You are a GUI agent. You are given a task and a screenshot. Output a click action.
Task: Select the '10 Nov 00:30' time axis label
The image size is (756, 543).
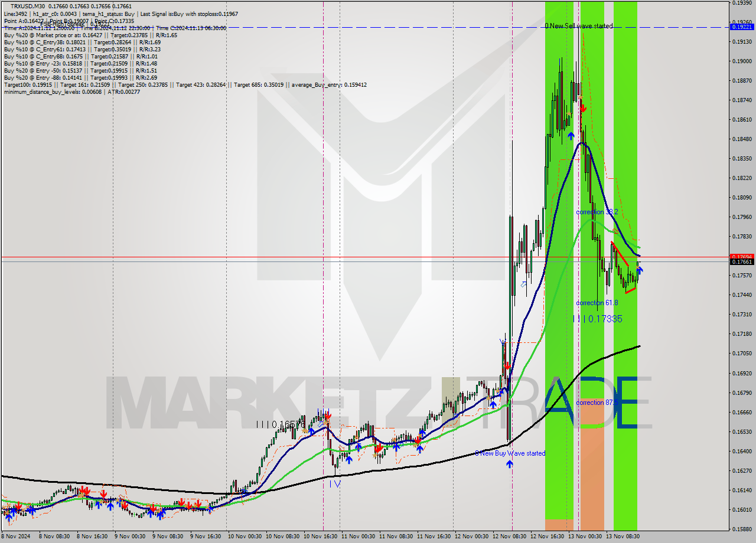click(245, 537)
